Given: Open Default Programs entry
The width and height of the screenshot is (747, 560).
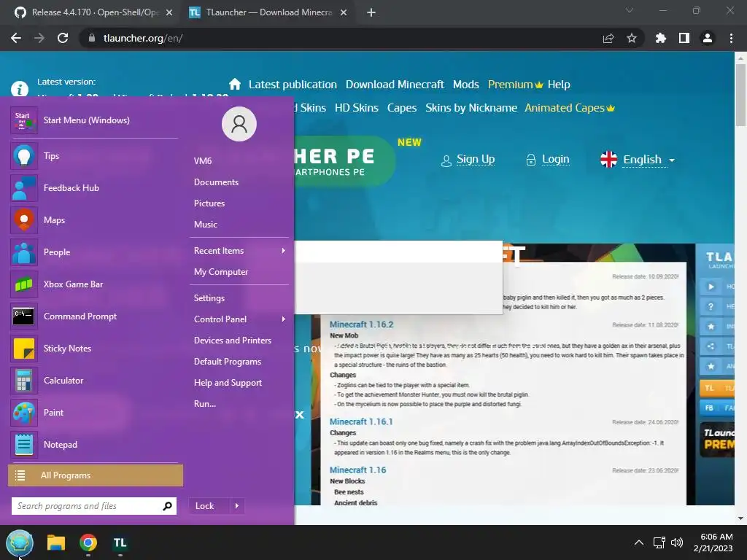Looking at the screenshot, I should (228, 362).
